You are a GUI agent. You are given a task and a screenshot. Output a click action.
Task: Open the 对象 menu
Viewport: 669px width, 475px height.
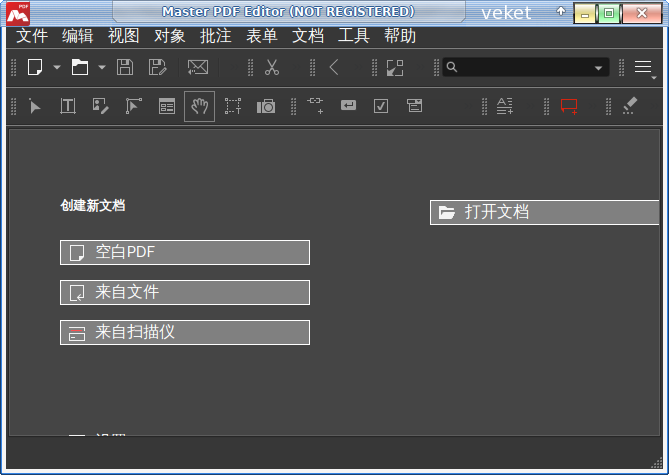pyautogui.click(x=170, y=36)
